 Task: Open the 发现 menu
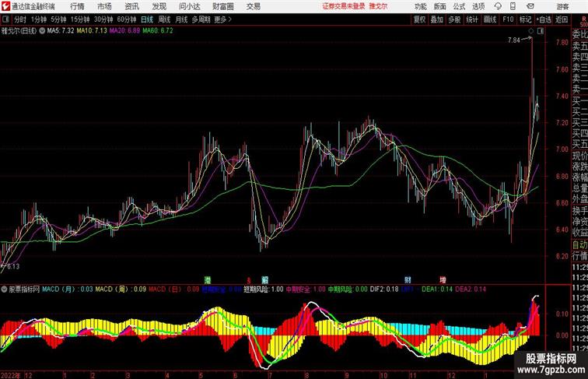click(159, 6)
